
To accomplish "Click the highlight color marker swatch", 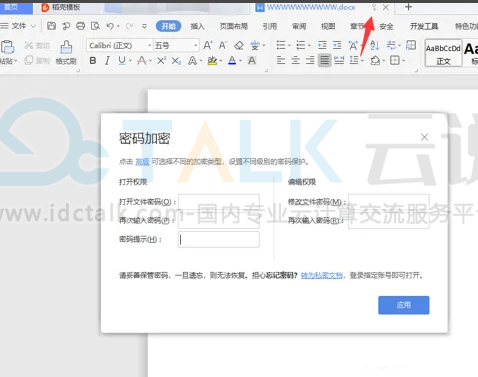I will point(212,61).
